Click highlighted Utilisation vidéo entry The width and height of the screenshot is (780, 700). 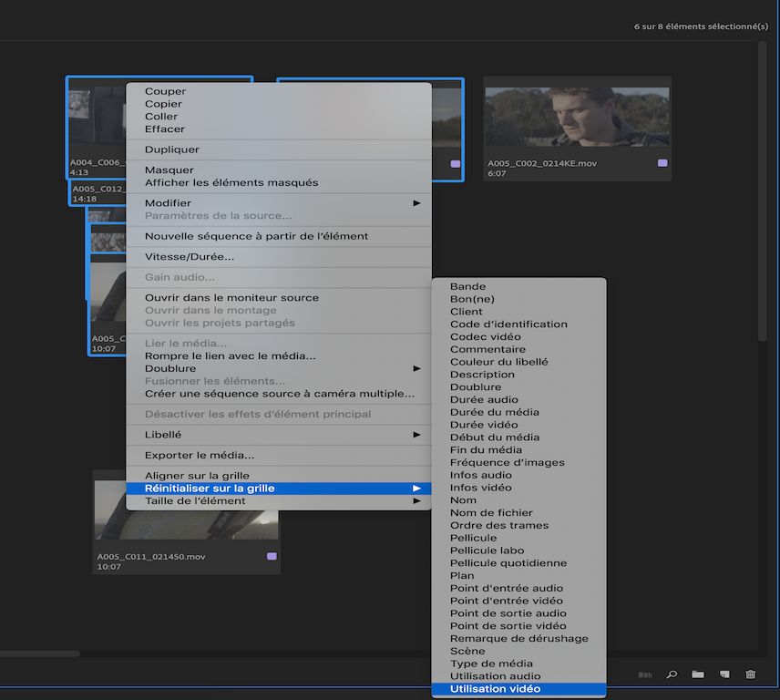pos(518,689)
